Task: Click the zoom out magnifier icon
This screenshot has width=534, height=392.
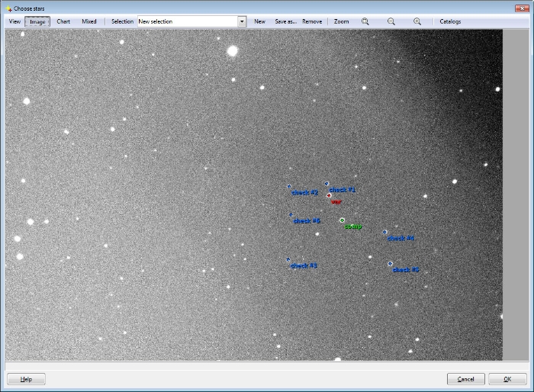Action: coord(391,21)
